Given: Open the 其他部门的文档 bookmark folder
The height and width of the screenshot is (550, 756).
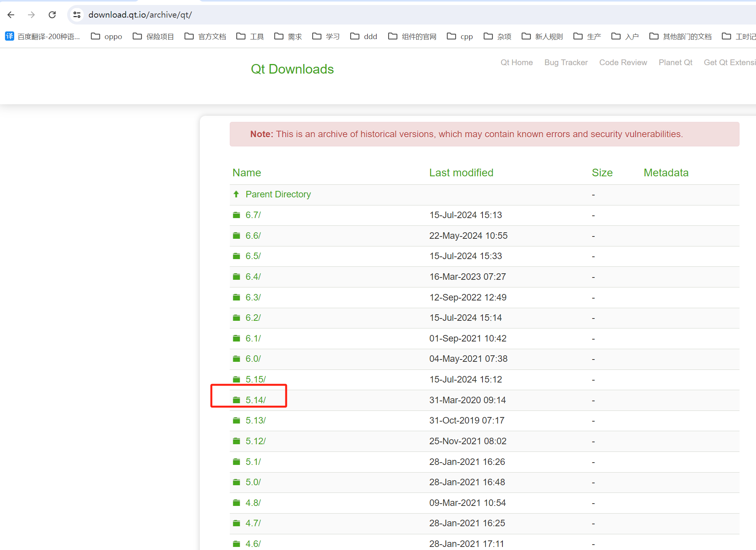Looking at the screenshot, I should [680, 36].
